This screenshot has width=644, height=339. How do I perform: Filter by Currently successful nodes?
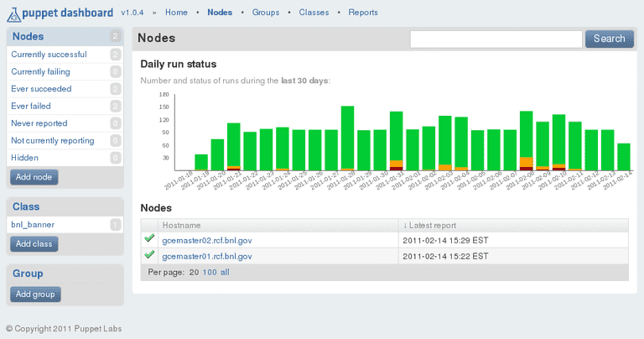[x=49, y=55]
